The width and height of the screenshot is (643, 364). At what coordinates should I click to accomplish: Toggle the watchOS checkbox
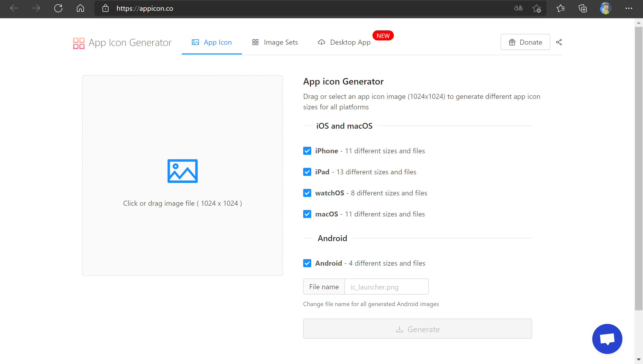coord(307,193)
